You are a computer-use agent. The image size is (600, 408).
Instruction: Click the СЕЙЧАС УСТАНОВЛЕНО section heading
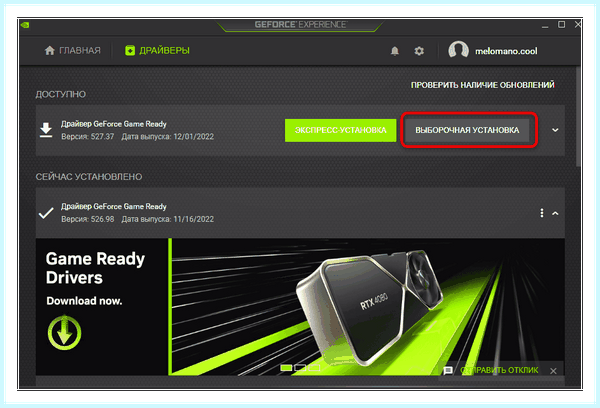click(x=89, y=177)
